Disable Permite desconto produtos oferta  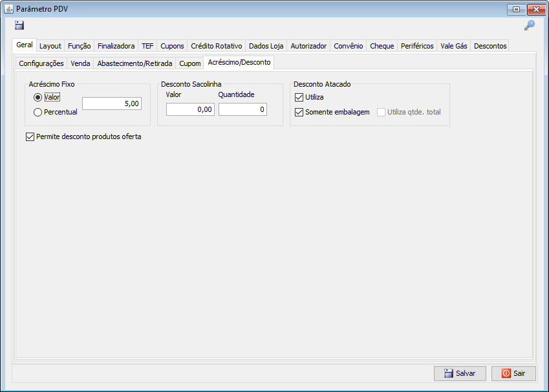coord(30,136)
